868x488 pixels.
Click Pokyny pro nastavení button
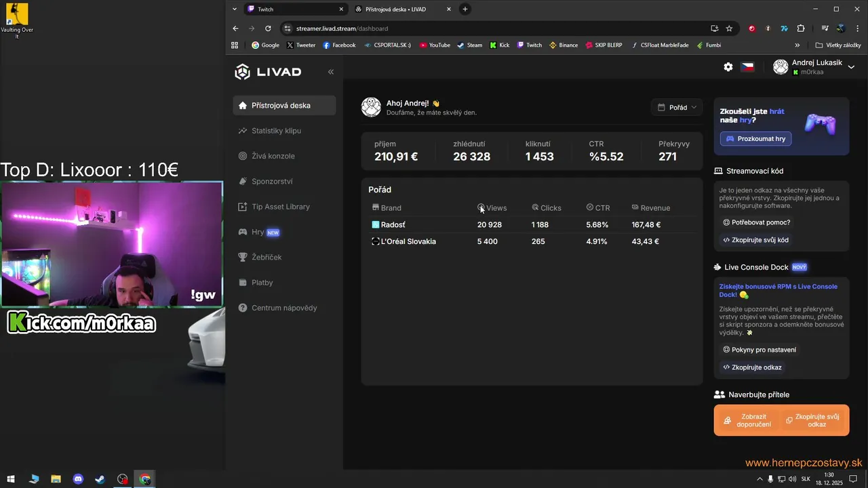click(x=759, y=350)
